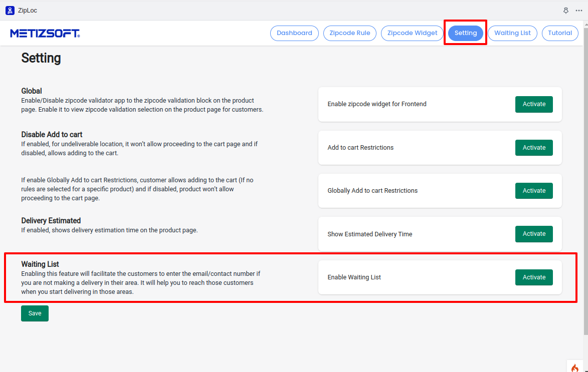Activate zipcode widget for Frontend
Image resolution: width=588 pixels, height=372 pixels.
point(534,104)
